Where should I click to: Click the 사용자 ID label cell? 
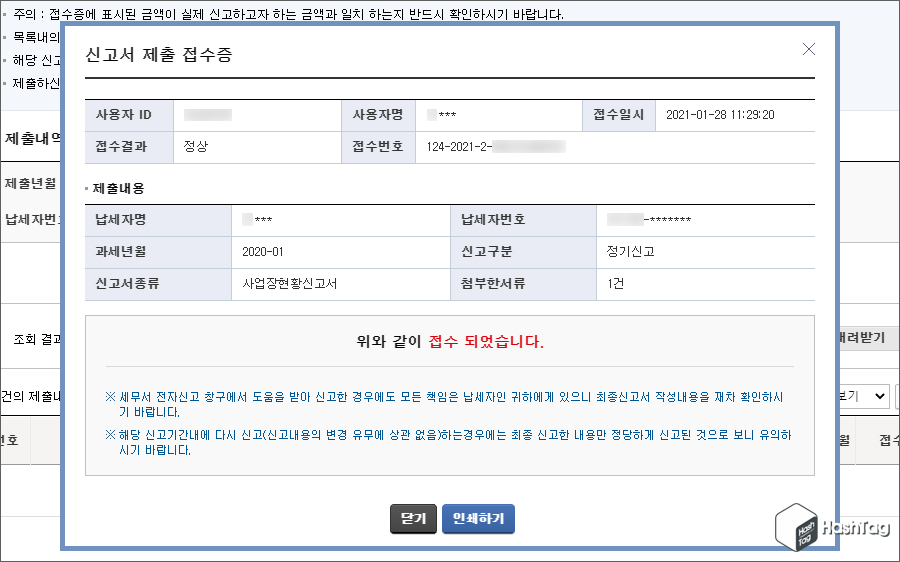click(x=129, y=115)
